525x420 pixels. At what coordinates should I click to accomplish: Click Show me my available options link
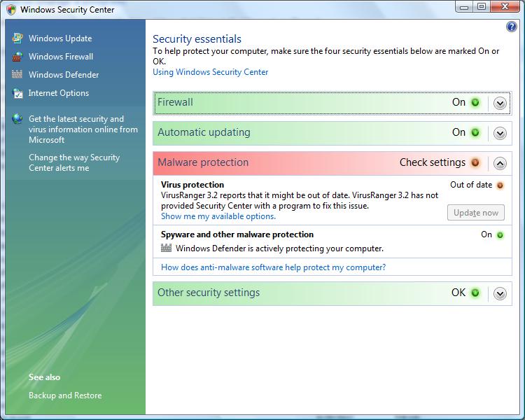pyautogui.click(x=218, y=216)
